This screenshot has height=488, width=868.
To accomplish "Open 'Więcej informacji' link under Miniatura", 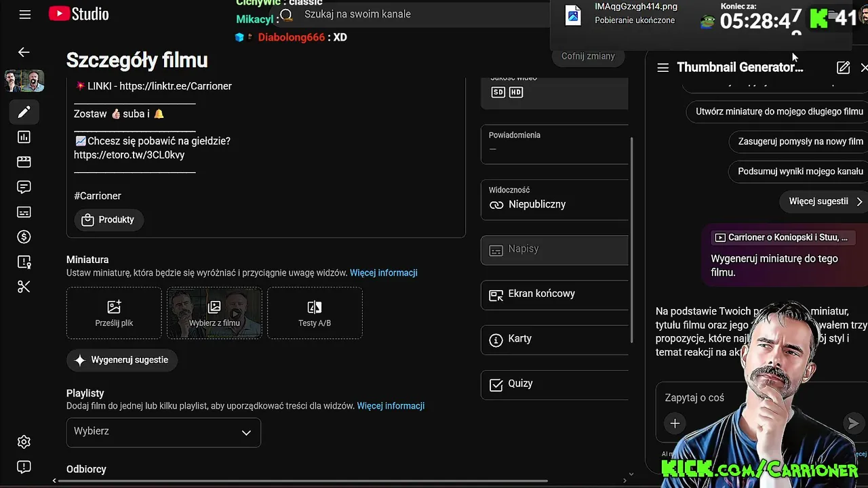I will (x=384, y=273).
